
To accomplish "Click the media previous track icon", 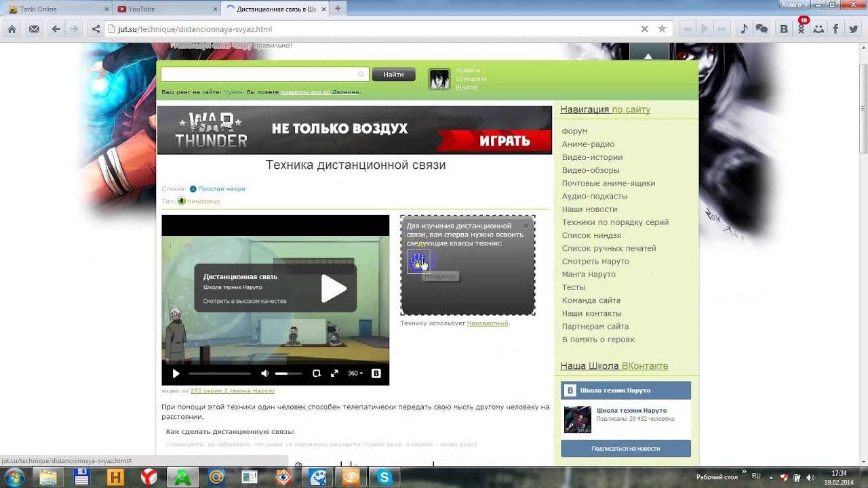I will (x=688, y=29).
